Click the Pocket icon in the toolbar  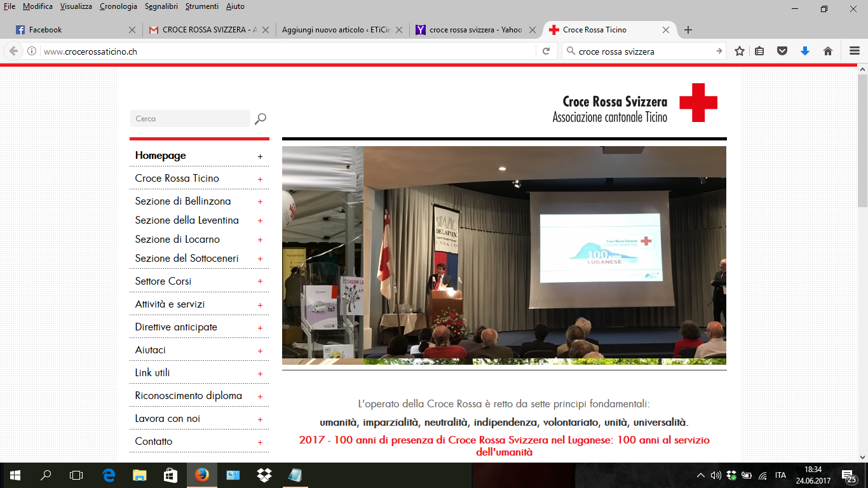click(782, 51)
